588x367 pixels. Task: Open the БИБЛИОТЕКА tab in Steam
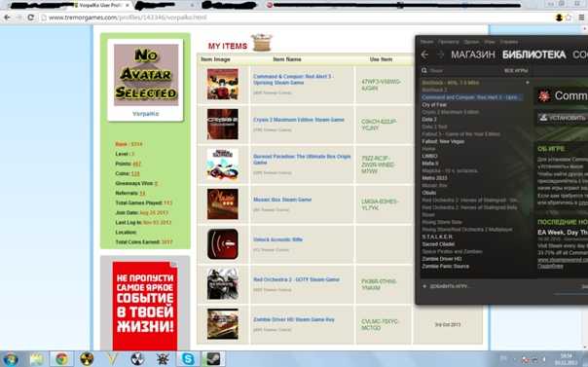pyautogui.click(x=534, y=55)
